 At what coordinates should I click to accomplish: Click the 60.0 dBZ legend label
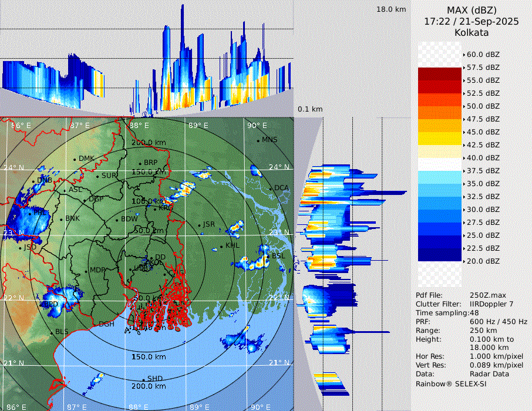(483, 55)
